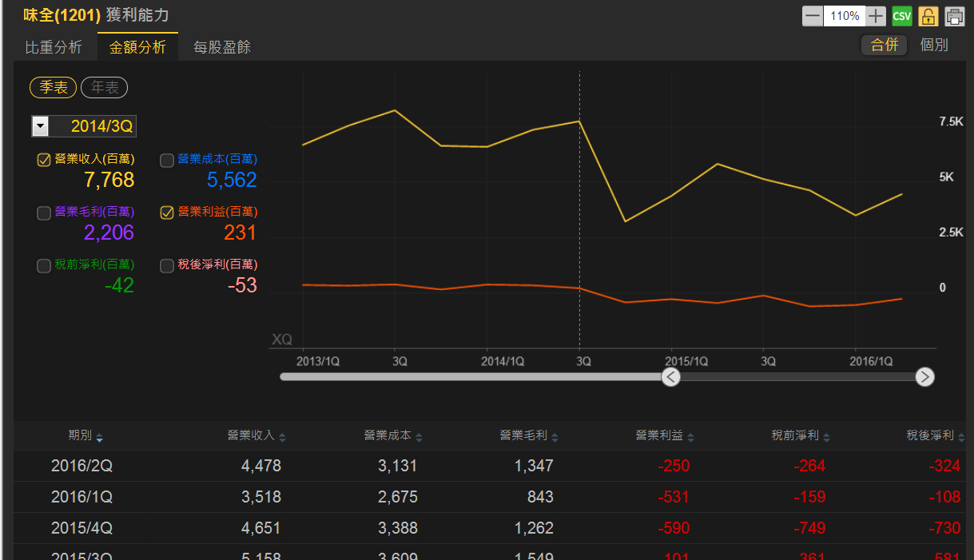Uncheck the 營業收入(百萬) checkbox

coord(44,160)
